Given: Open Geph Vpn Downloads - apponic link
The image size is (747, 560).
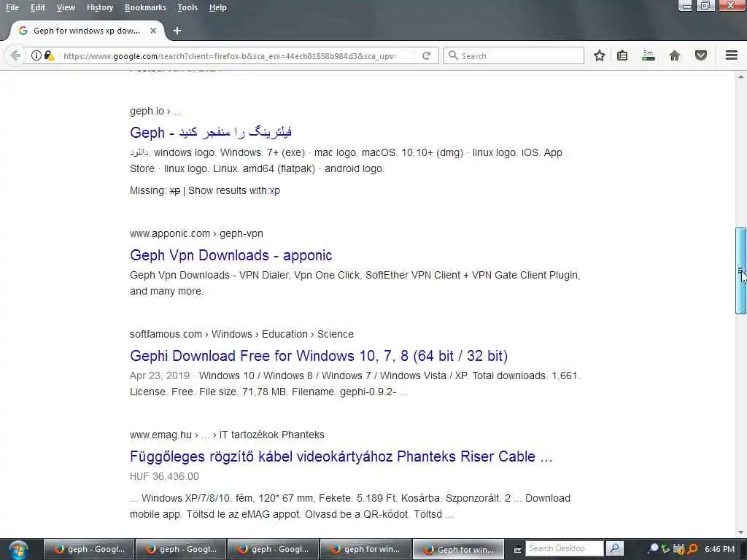Looking at the screenshot, I should tap(231, 255).
